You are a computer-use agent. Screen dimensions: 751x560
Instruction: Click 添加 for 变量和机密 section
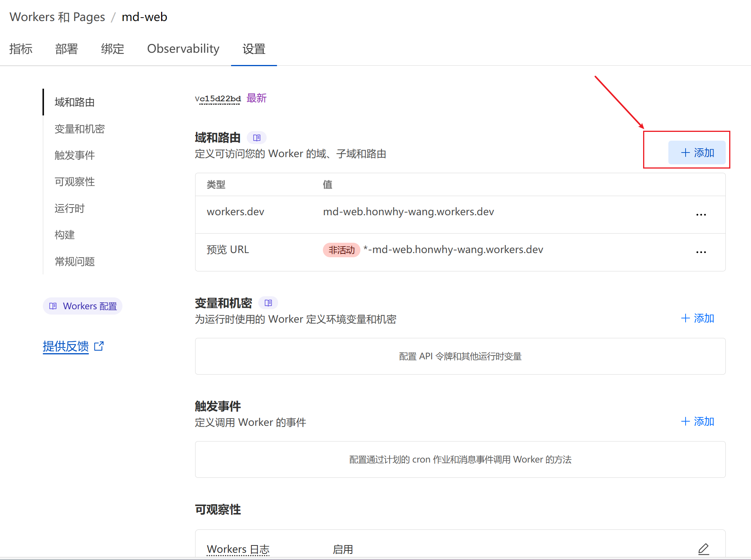click(697, 318)
